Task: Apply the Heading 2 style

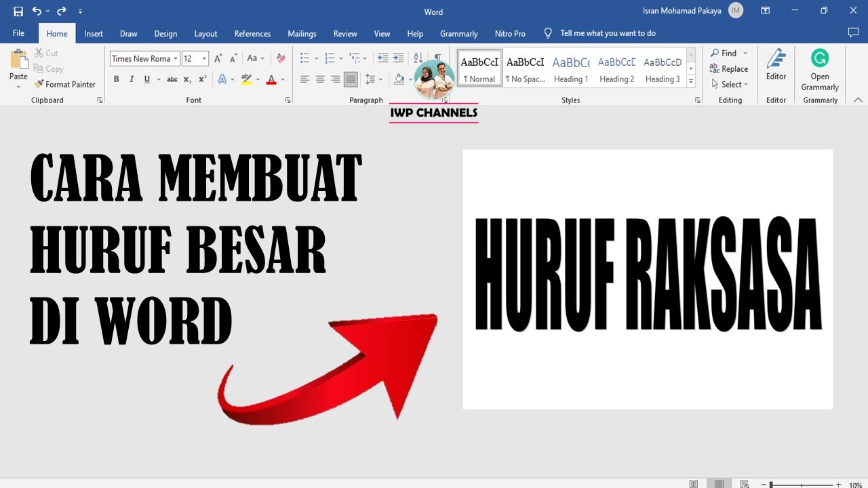Action: 617,68
